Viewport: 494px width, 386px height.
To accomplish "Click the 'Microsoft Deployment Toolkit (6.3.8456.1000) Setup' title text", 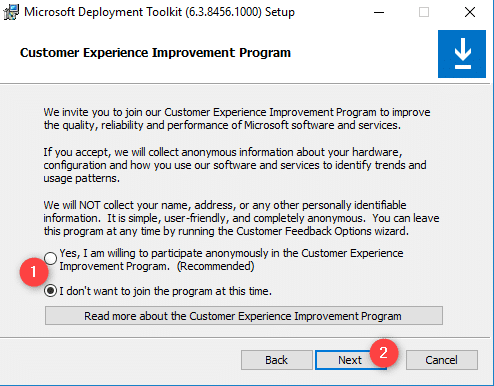I will [159, 12].
